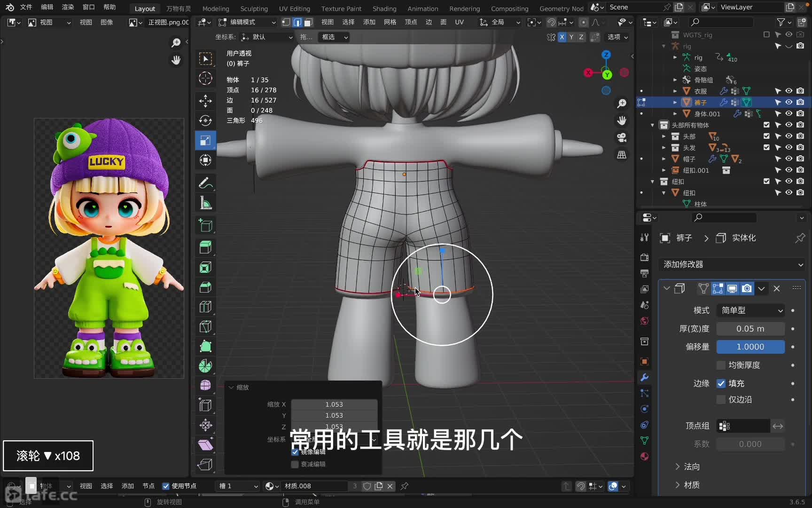Select the Extrude Region tool
The width and height of the screenshot is (812, 508).
point(205,247)
